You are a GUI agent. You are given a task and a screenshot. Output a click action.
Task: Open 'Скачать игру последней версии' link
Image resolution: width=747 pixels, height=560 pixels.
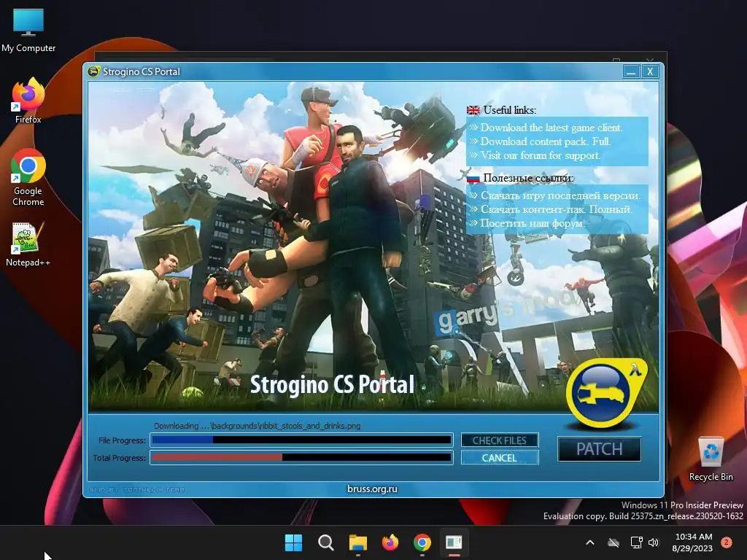coord(560,195)
